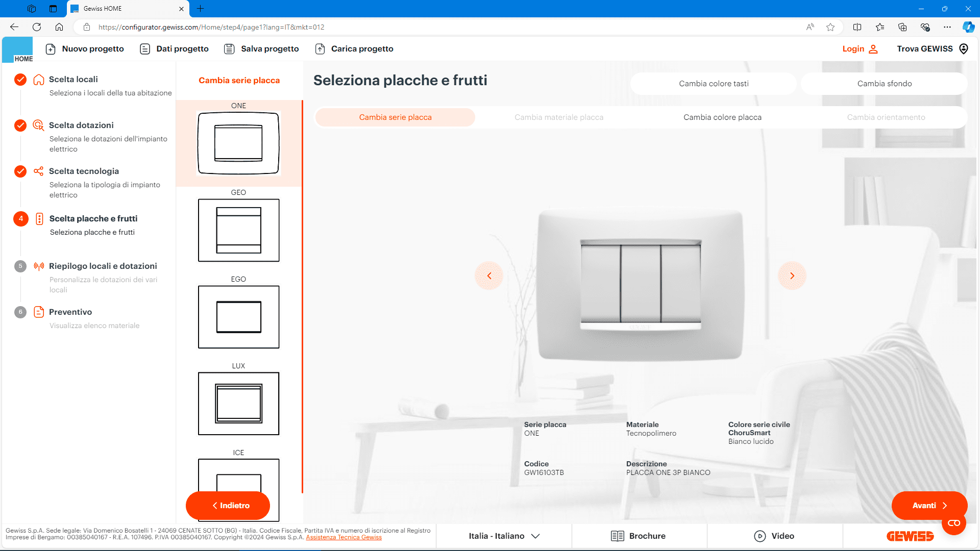Click the plate preview image
Viewport: 980px width, 551px height.
click(641, 285)
